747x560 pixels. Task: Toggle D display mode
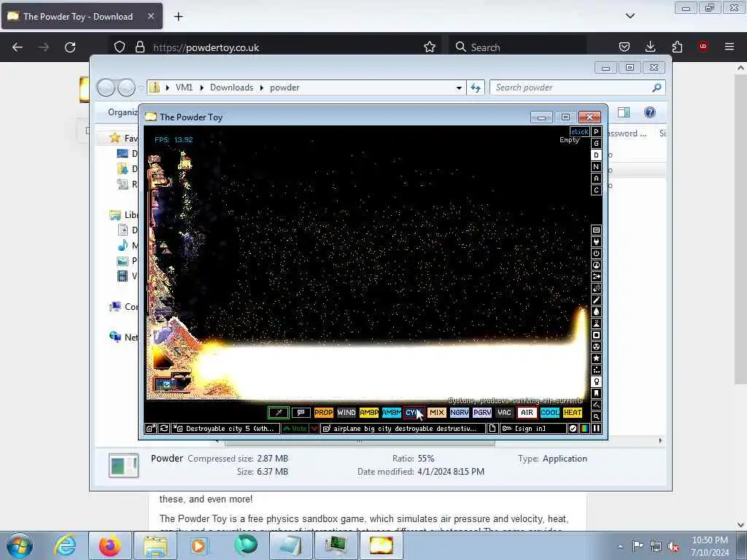coord(596,155)
